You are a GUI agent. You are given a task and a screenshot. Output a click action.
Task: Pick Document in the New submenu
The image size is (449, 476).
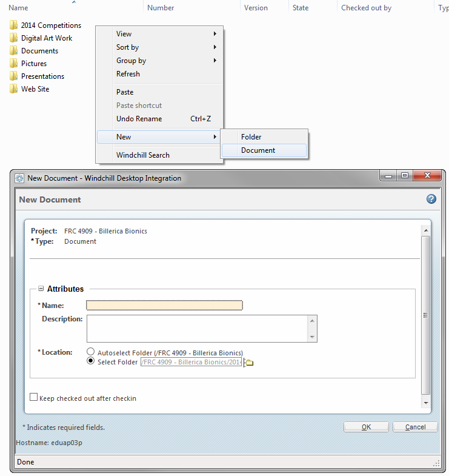point(264,150)
